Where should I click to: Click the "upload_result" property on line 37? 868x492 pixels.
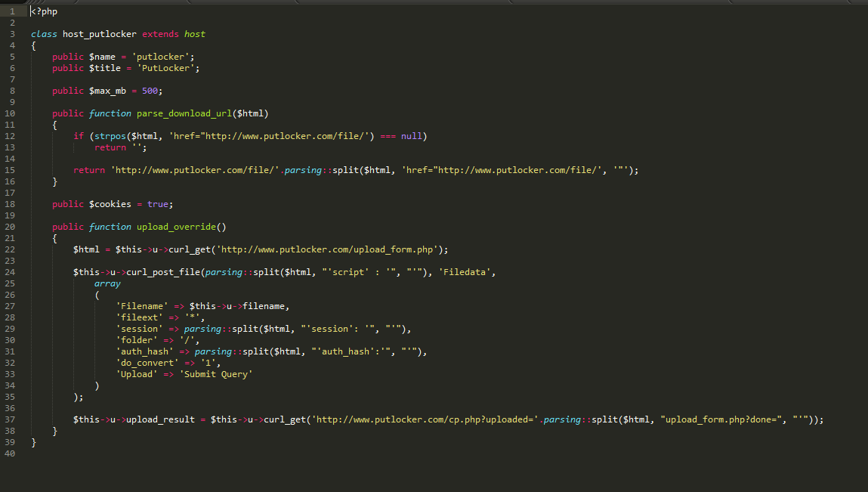coord(161,420)
